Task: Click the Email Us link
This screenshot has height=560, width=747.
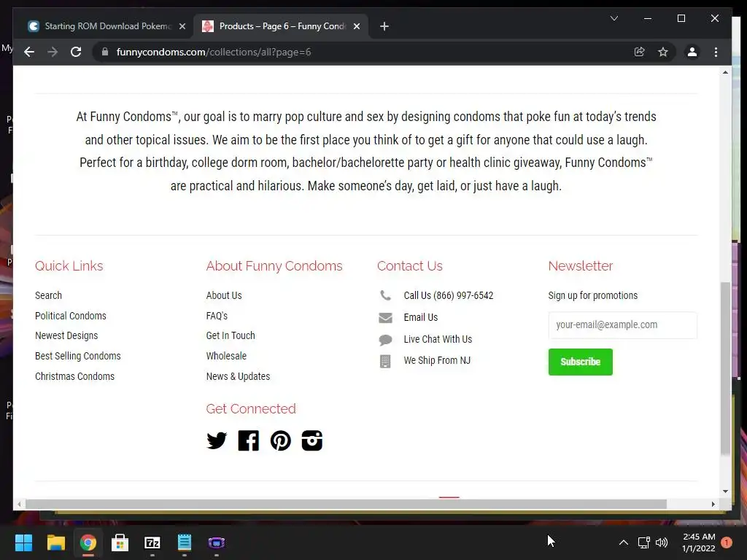Action: pos(421,317)
